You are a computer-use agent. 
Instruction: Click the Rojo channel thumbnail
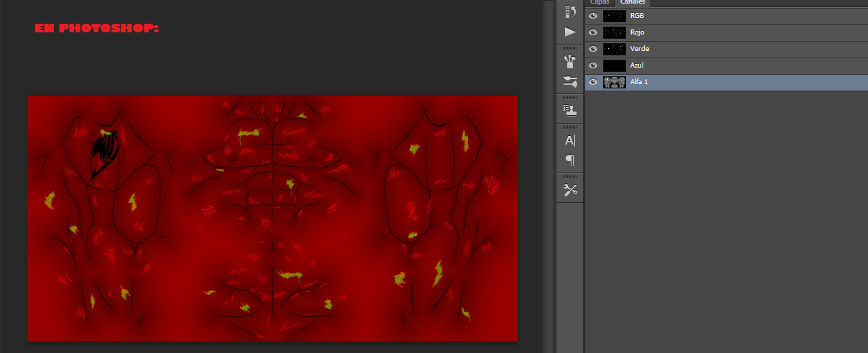tap(615, 32)
